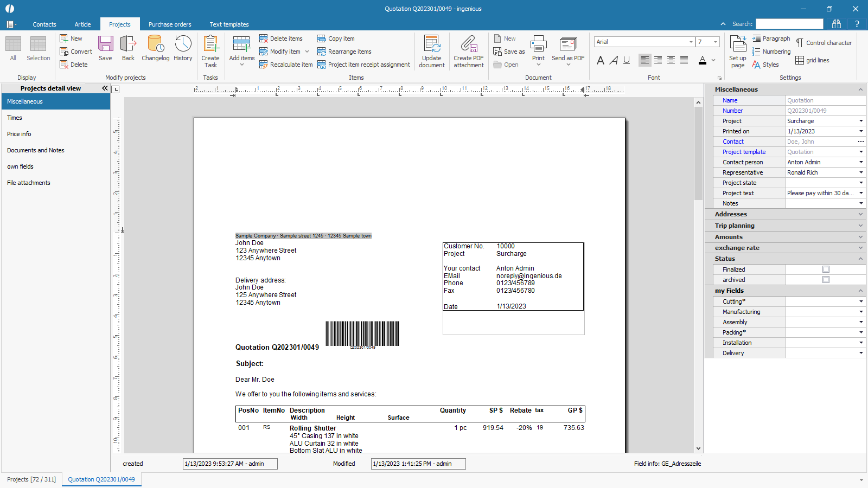
Task: Switch to the Purchase orders tab
Action: [x=170, y=24]
